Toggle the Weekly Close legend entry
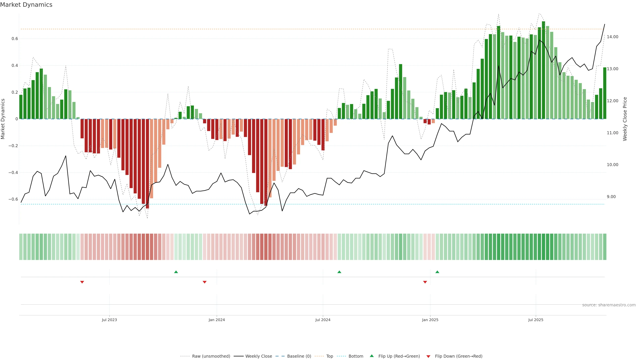644x362 pixels. click(258, 356)
